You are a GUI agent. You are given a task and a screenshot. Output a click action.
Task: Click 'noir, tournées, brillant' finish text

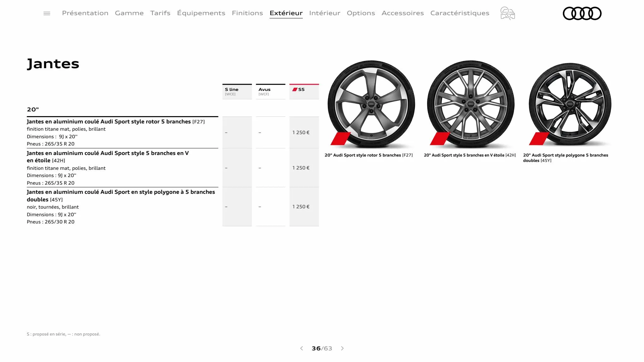pos(53,207)
